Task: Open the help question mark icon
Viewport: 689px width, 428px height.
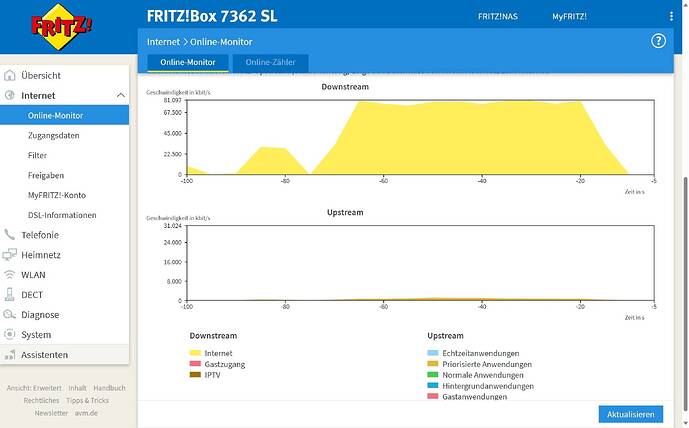Action: click(658, 41)
